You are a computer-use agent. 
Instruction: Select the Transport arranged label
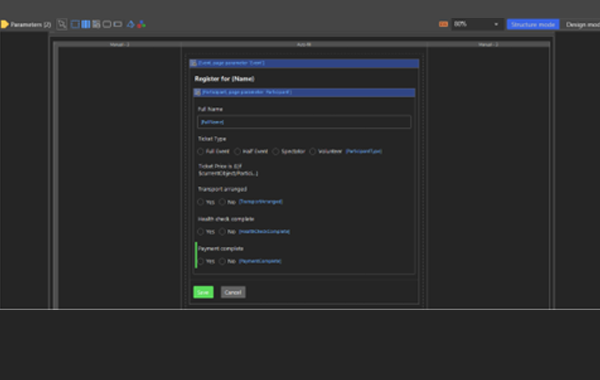click(x=222, y=189)
